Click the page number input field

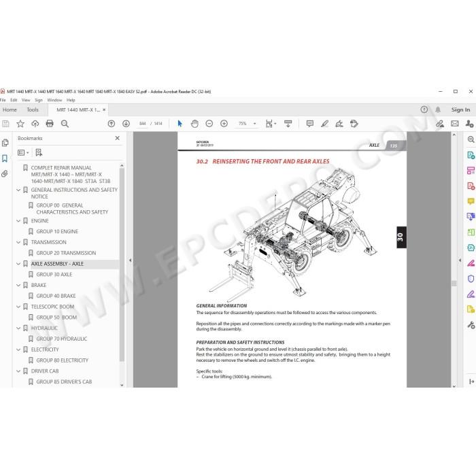142,124
